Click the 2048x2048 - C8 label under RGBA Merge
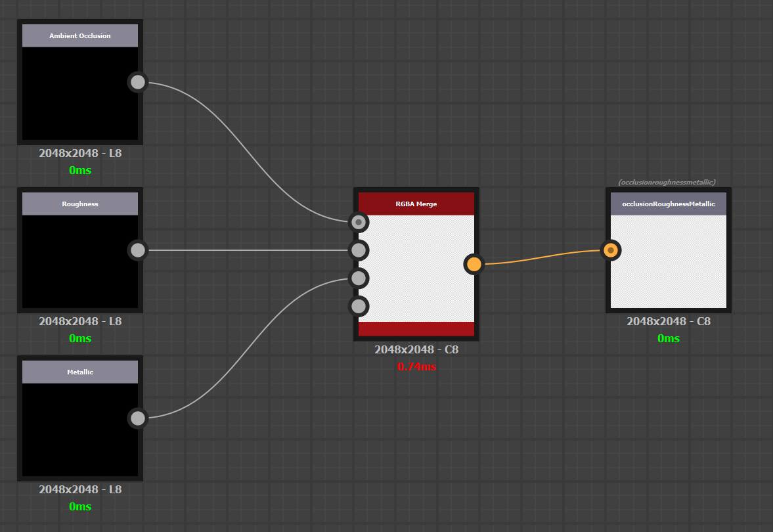Image resolution: width=773 pixels, height=532 pixels. click(416, 349)
